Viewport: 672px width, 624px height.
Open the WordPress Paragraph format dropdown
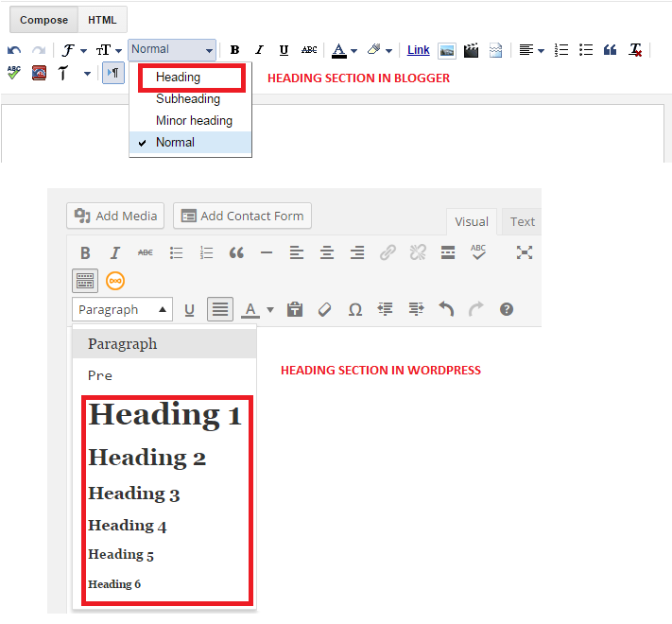point(122,309)
